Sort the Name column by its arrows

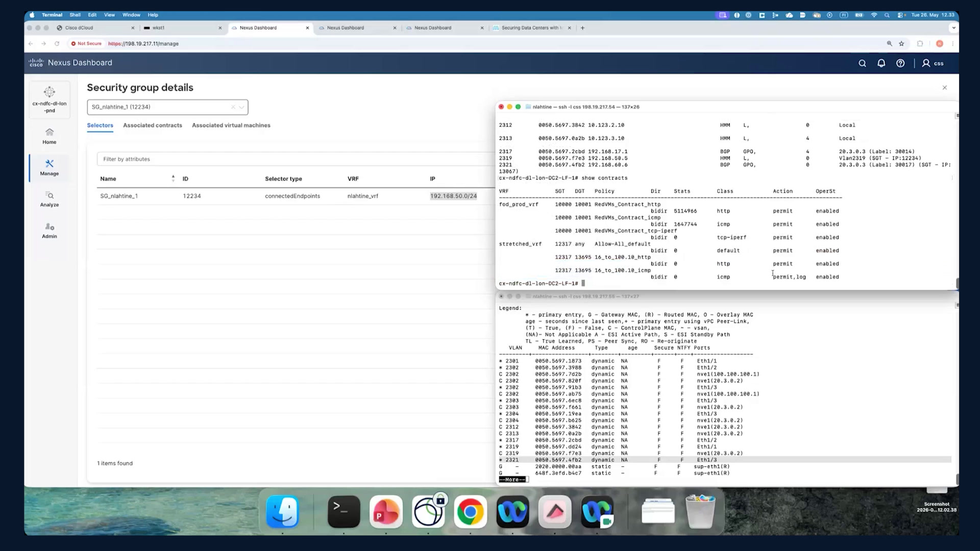click(173, 179)
